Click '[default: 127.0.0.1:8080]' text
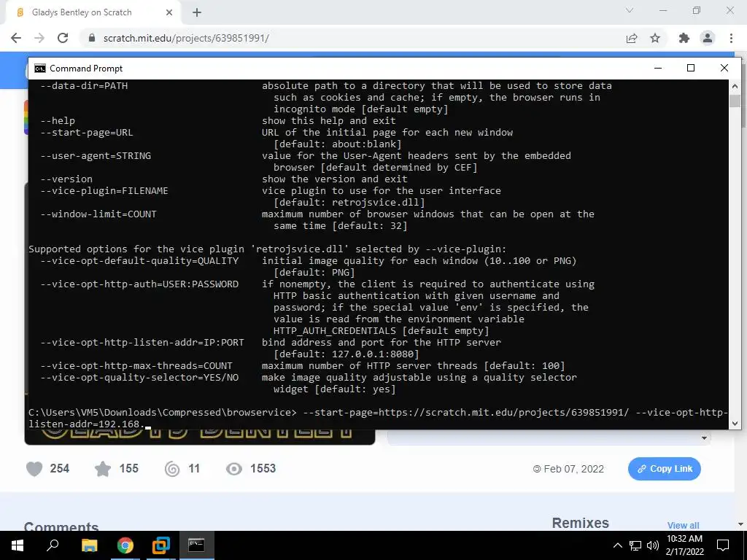This screenshot has height=560, width=747. pyautogui.click(x=347, y=354)
